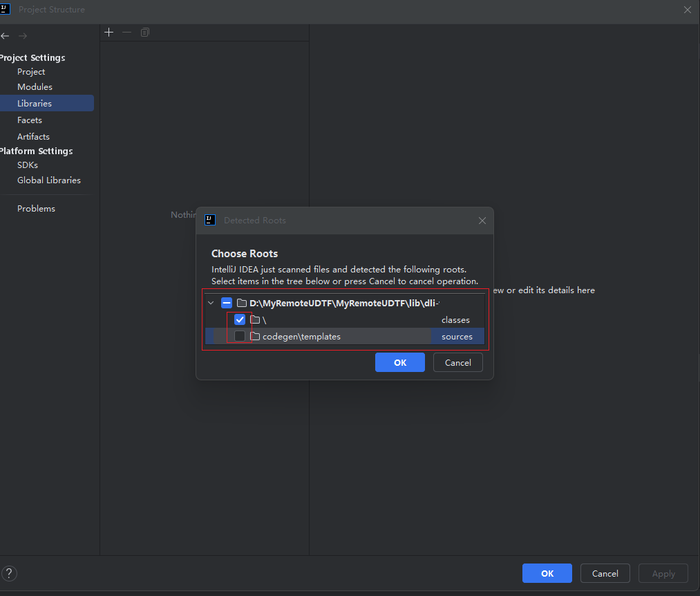Screen dimensions: 700x596
Task: Select the codegen\templates tree row
Action: pos(345,337)
